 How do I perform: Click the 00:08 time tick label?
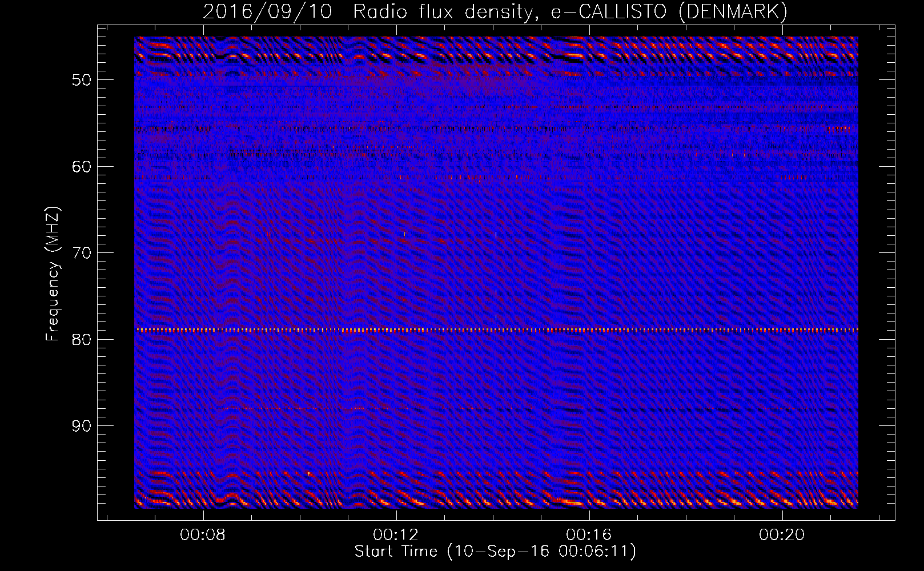coord(203,535)
